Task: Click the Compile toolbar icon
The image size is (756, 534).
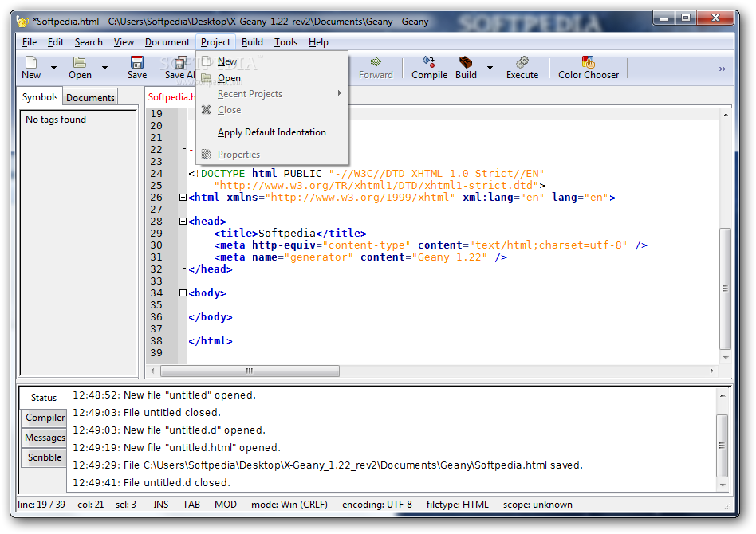Action: pos(428,61)
